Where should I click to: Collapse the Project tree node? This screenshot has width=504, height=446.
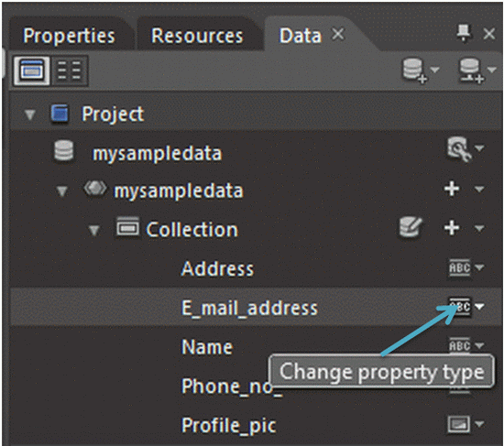click(x=30, y=114)
